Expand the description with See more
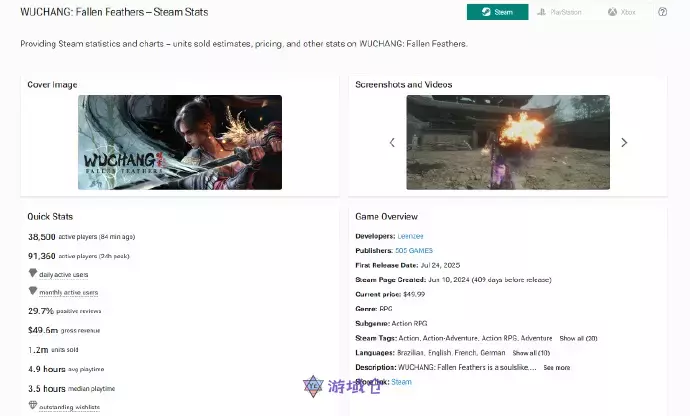Viewport: 690px width, 416px height. [556, 367]
